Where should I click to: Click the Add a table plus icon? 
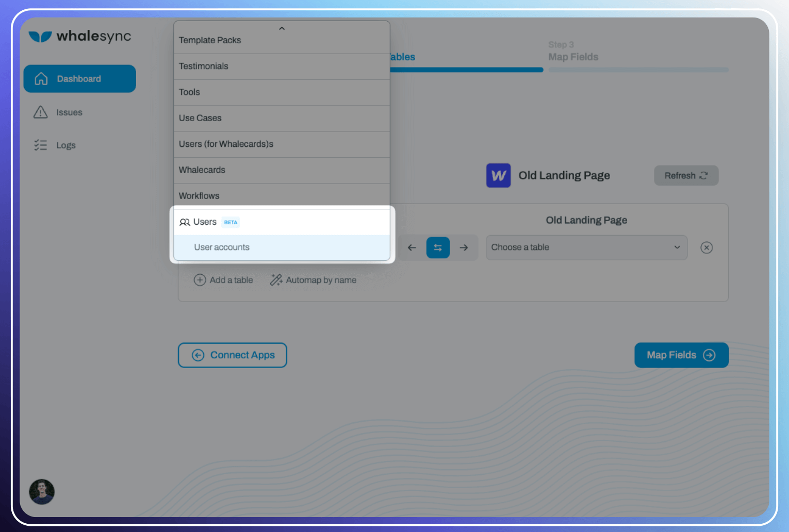[x=200, y=279]
